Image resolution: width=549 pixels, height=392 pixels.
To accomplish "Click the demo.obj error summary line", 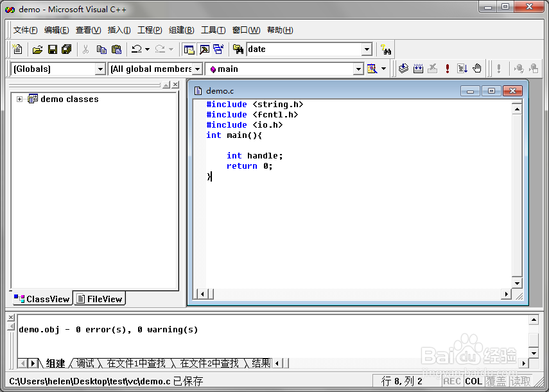I will click(109, 330).
